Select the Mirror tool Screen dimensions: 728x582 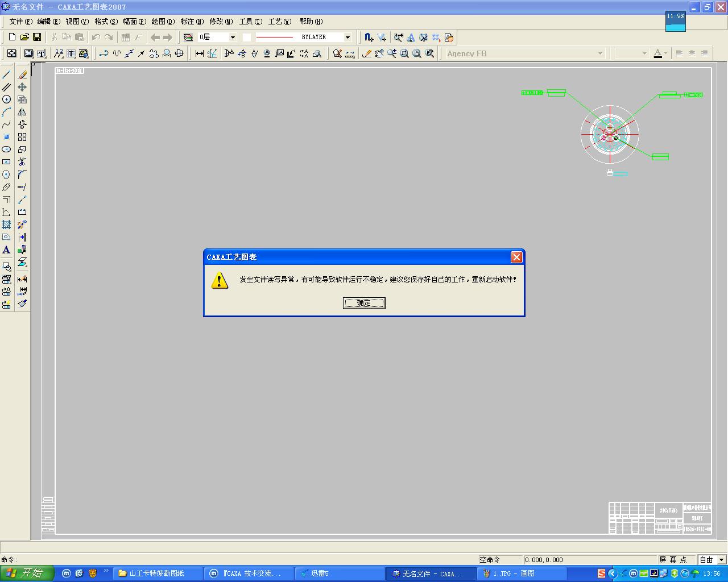(x=22, y=112)
